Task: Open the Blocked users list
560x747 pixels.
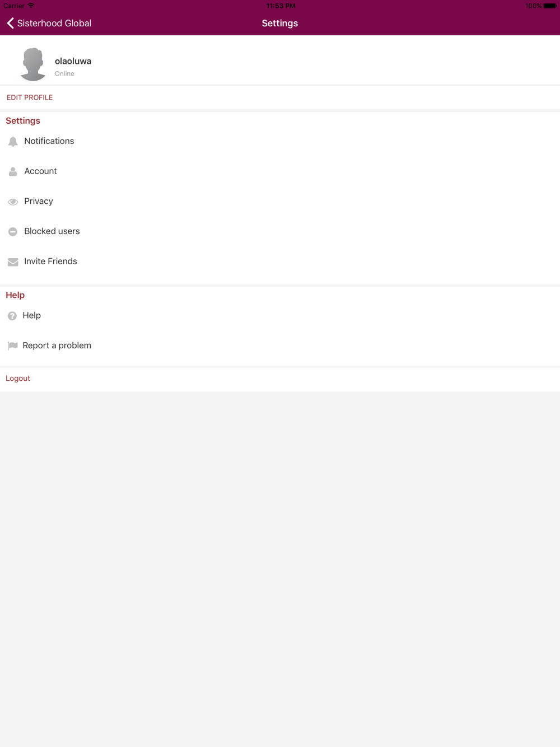Action: click(280, 231)
